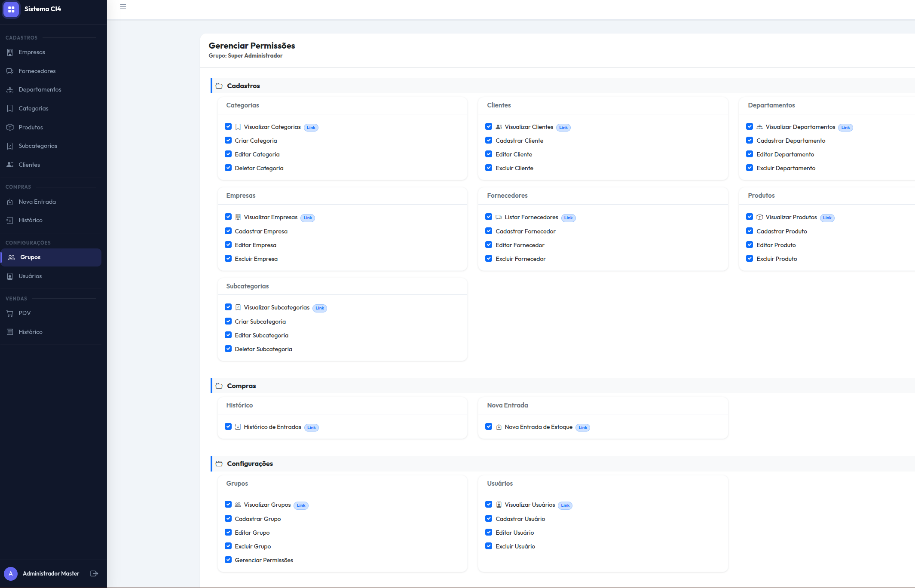The width and height of the screenshot is (915, 588).
Task: Disable the Cadastrar Usuário checkbox
Action: click(x=489, y=519)
